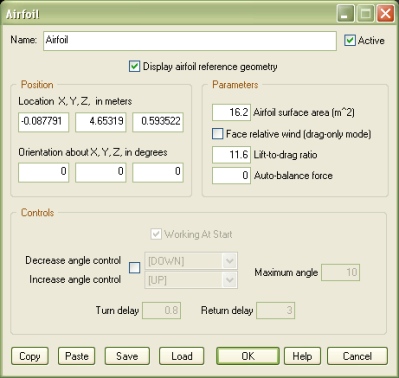Viewport: 399px width, 378px height.
Task: Select the Orientation about X field
Action: [x=43, y=172]
